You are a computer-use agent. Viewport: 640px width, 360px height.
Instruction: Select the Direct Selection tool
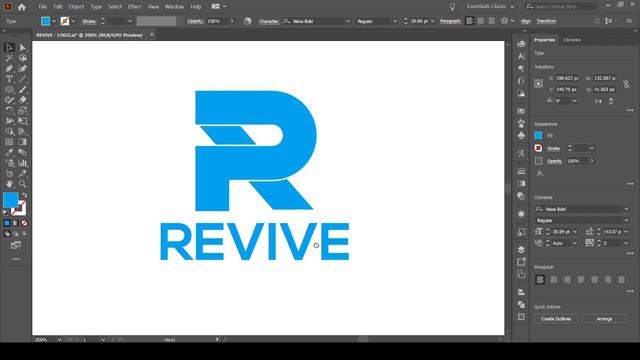[22, 48]
